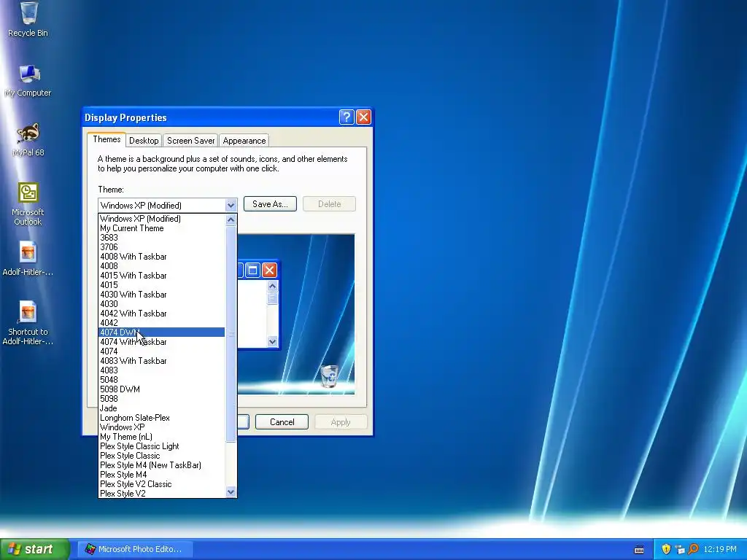
Task: Pick the plain '4030' theme entry
Action: [161, 304]
